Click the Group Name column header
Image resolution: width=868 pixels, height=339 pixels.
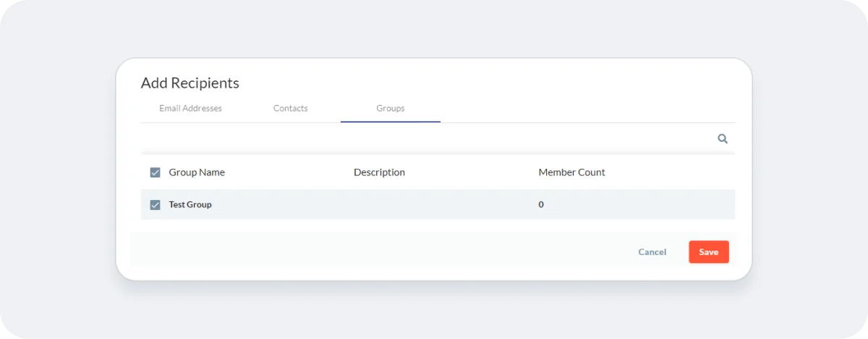tap(197, 172)
